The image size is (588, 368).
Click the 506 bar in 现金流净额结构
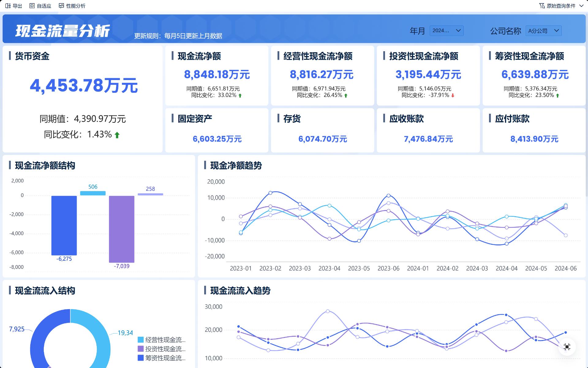92,193
